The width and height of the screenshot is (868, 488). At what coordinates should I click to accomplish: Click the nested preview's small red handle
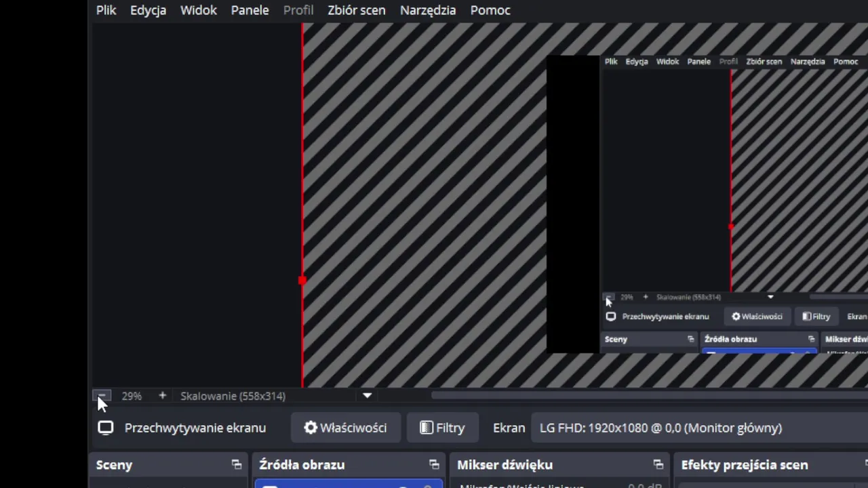[731, 226]
